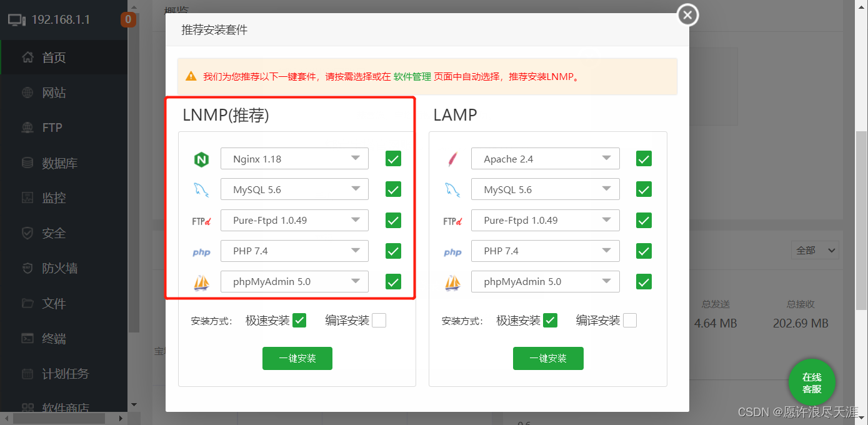Viewport: 868px width, 425px height.
Task: Click the Nginx logo icon in LNMP
Action: pos(201,159)
